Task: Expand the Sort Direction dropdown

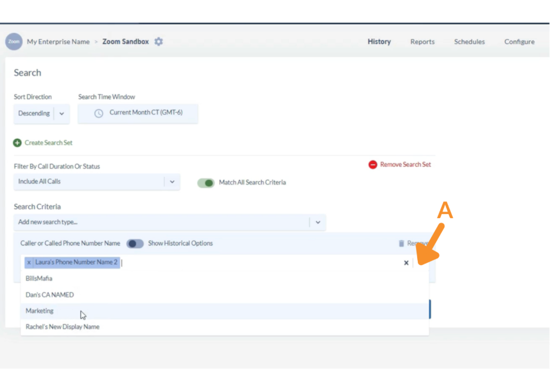Action: click(62, 113)
